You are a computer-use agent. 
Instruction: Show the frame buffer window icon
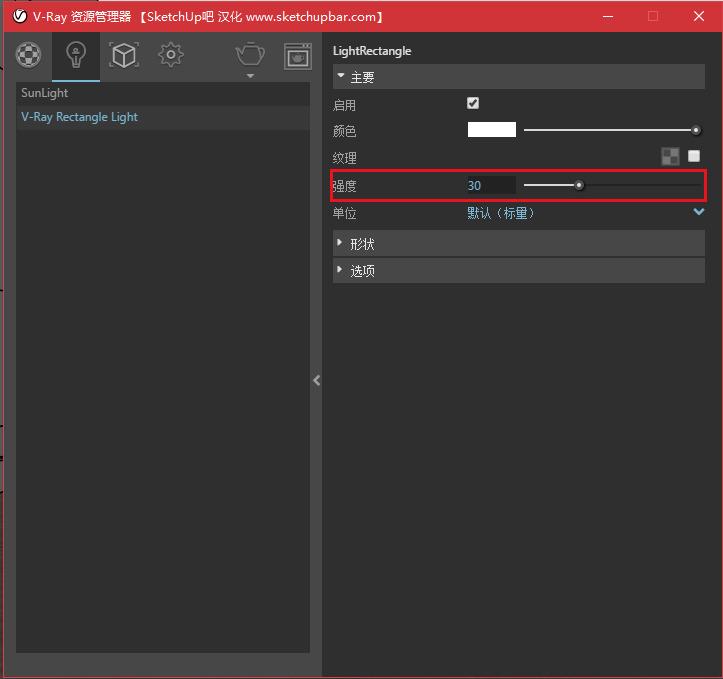297,56
